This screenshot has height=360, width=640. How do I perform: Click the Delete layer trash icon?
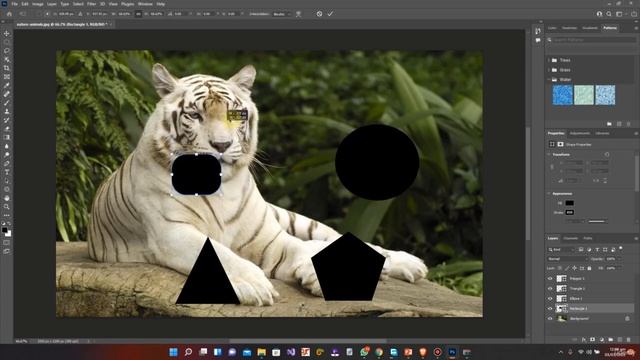(629, 340)
